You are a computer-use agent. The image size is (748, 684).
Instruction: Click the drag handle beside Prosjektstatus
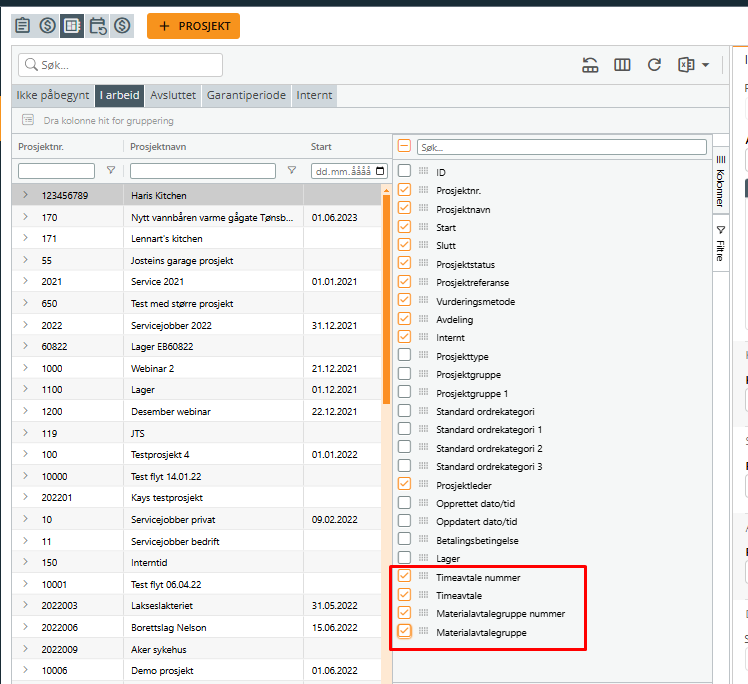pyautogui.click(x=423, y=263)
